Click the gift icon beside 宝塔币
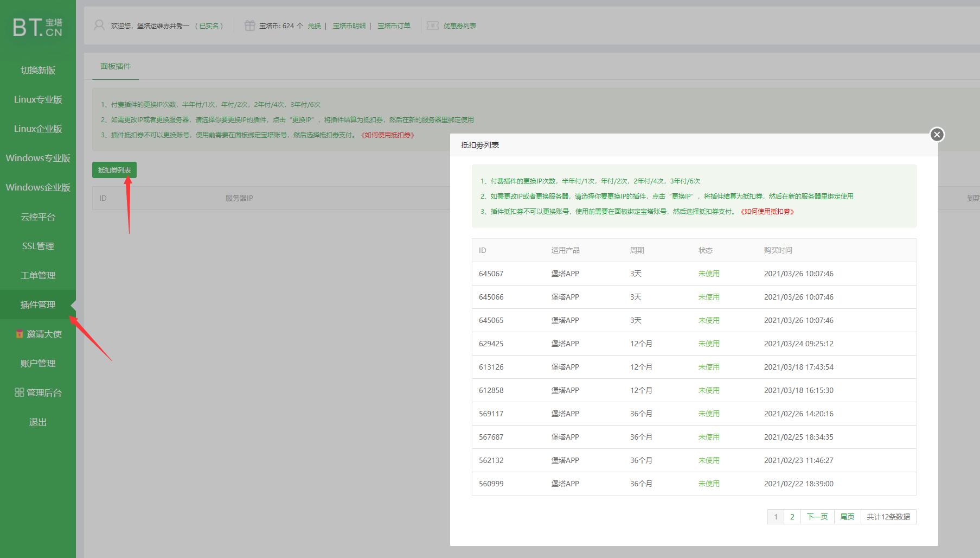This screenshot has height=558, width=980. point(249,26)
